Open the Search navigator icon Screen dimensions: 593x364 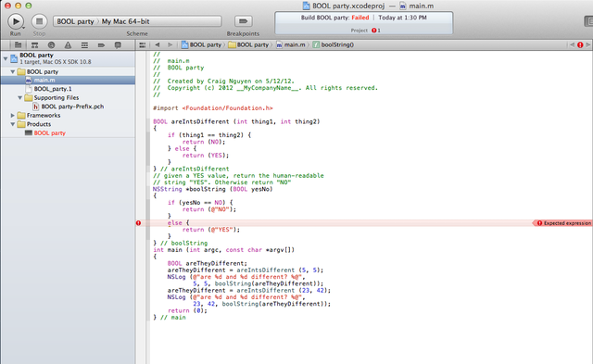[51, 45]
